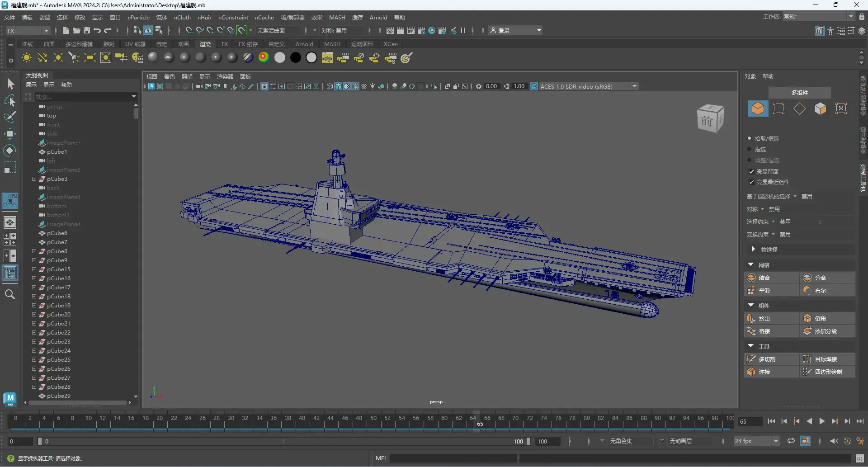Click the Quad Draw tool
This screenshot has height=467, width=868.
(x=828, y=372)
